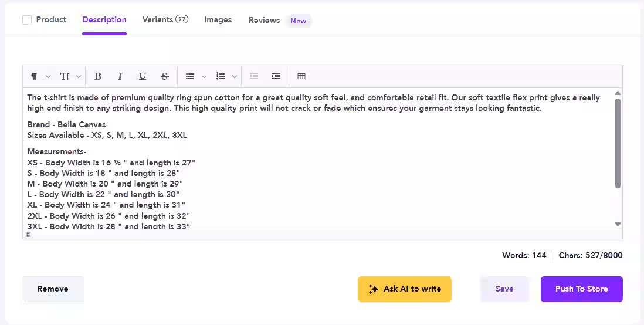Click the Push To Store button
The height and width of the screenshot is (325, 644).
coord(582,289)
